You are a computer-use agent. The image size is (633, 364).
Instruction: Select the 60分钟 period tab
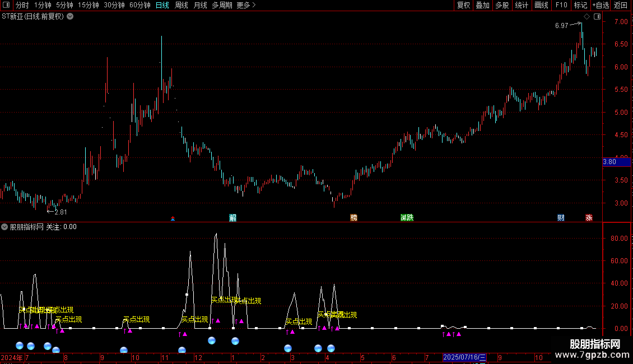140,5
